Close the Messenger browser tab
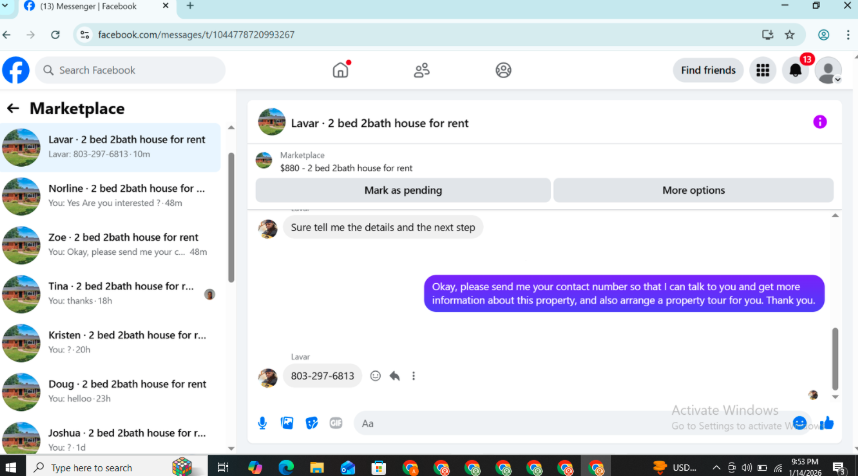The height and width of the screenshot is (476, 858). [165, 6]
